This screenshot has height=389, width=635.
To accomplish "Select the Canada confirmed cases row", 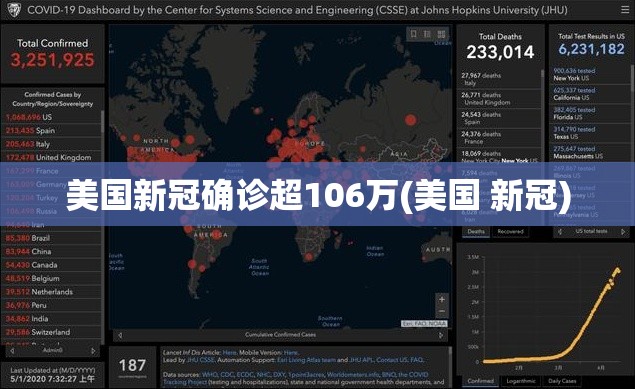I will [x=52, y=265].
